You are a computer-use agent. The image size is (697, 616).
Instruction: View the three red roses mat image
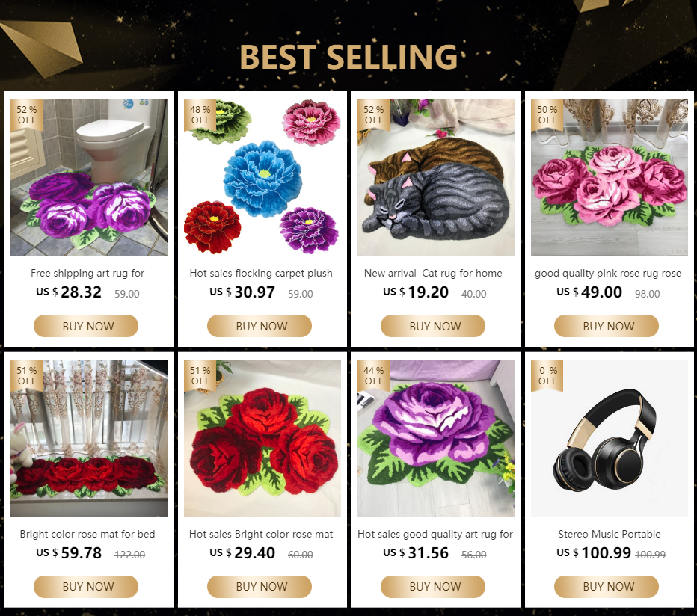(x=262, y=439)
